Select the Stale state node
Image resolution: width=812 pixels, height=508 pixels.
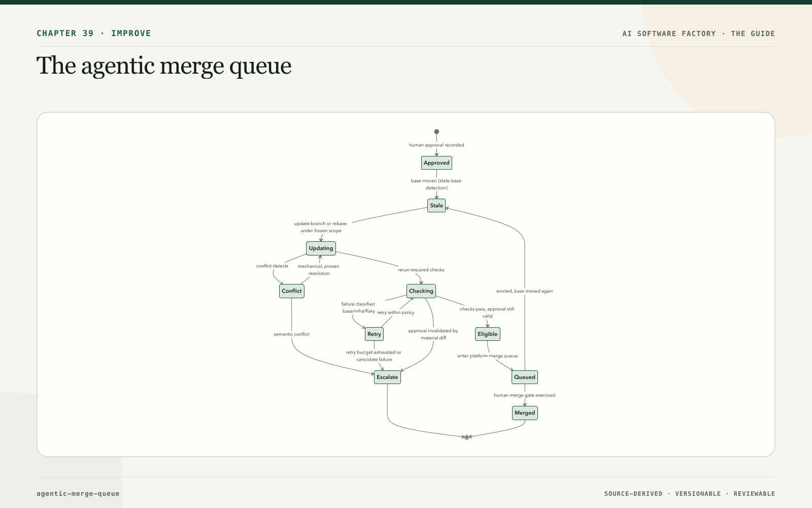coord(436,206)
